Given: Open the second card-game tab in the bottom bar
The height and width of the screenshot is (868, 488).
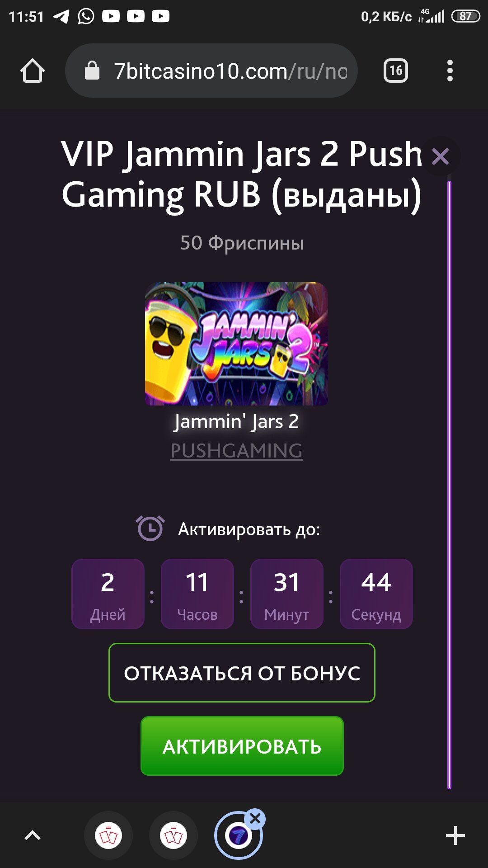Looking at the screenshot, I should point(174,835).
